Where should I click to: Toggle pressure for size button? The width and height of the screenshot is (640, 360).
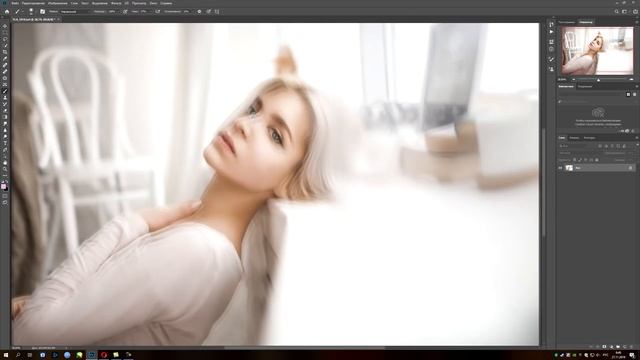209,12
